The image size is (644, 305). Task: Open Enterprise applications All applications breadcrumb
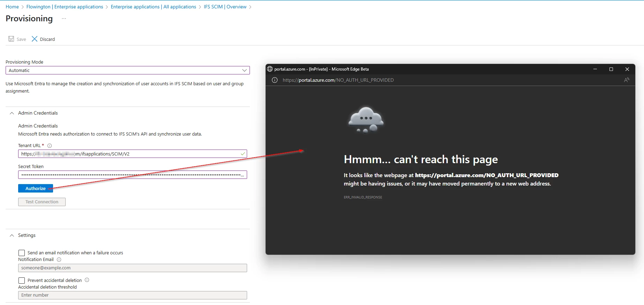[153, 7]
